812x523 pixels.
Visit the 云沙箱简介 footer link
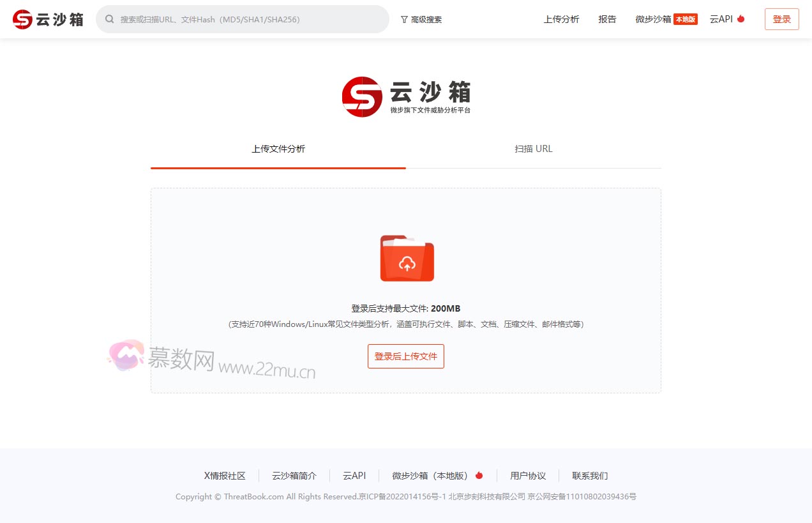point(294,475)
